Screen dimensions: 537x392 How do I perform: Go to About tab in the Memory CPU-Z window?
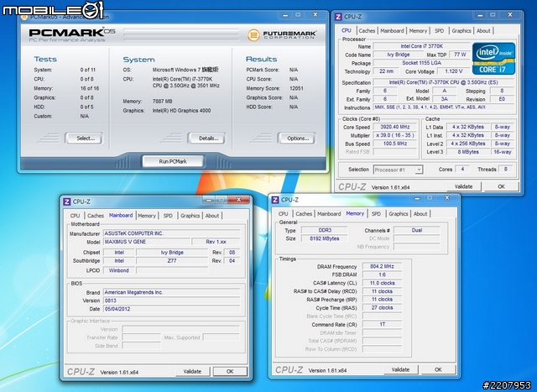coord(420,214)
